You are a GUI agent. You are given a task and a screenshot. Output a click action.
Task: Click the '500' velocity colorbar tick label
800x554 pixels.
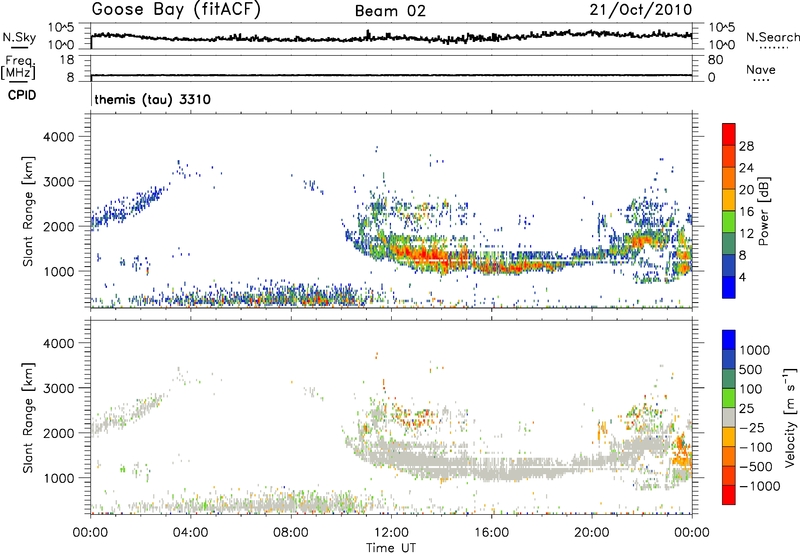point(750,369)
